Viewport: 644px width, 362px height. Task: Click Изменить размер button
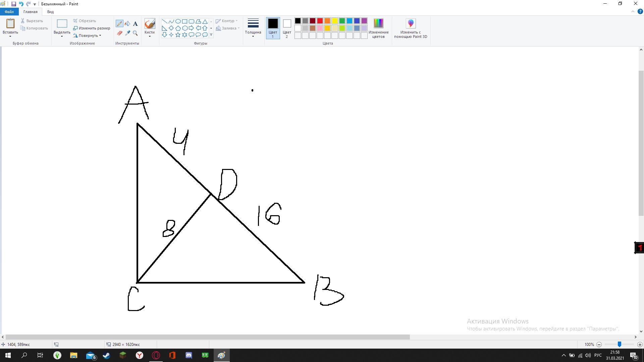(x=92, y=28)
